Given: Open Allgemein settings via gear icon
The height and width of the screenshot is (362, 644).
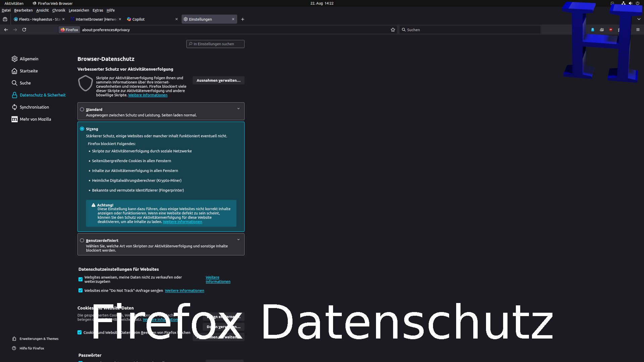Looking at the screenshot, I should [x=14, y=59].
